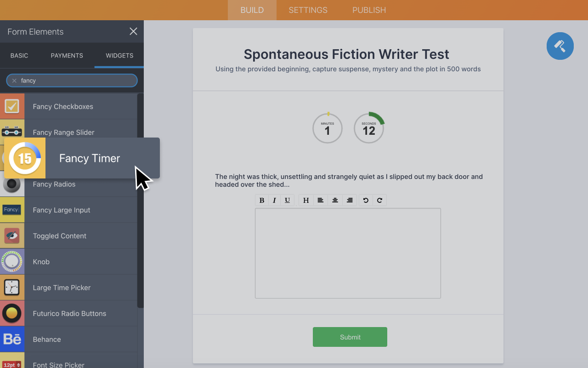Select the Fancy Timer '15' icon
The width and height of the screenshot is (588, 368).
tap(25, 158)
